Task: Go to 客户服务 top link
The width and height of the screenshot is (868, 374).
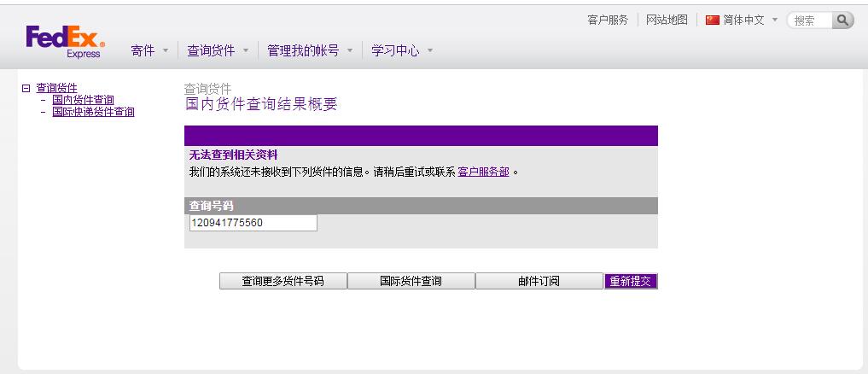Action: [x=608, y=20]
